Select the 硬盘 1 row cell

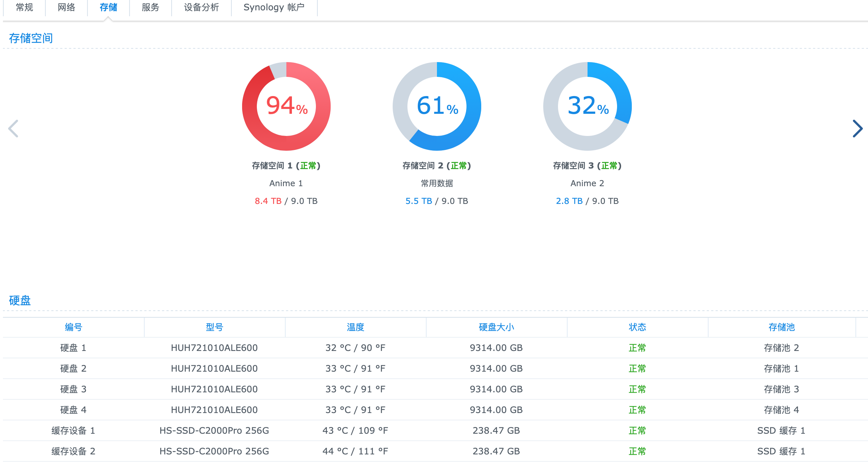[x=73, y=348]
